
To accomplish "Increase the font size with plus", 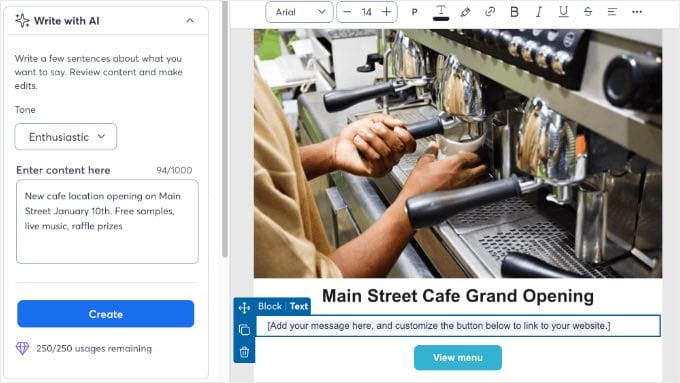I will [386, 12].
